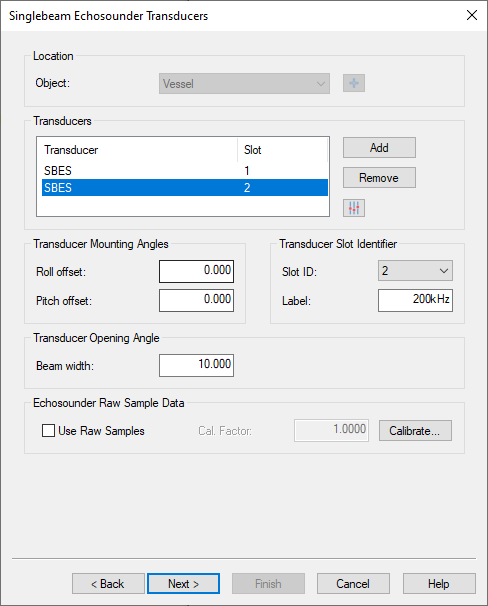This screenshot has width=488, height=606.
Task: Close the Singlebeam Echosounder Transducers dialog
Action: coord(472,15)
